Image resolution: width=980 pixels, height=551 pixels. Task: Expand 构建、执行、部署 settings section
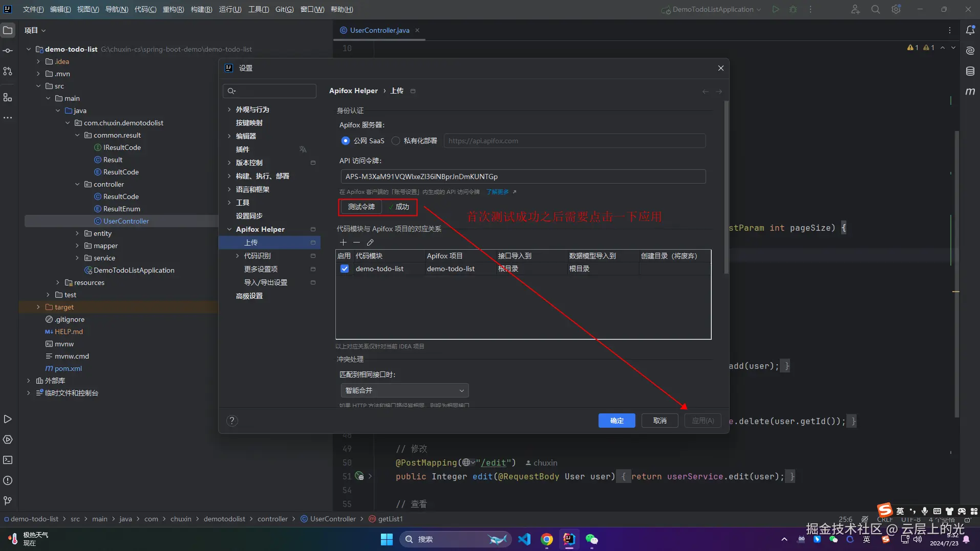tap(229, 176)
